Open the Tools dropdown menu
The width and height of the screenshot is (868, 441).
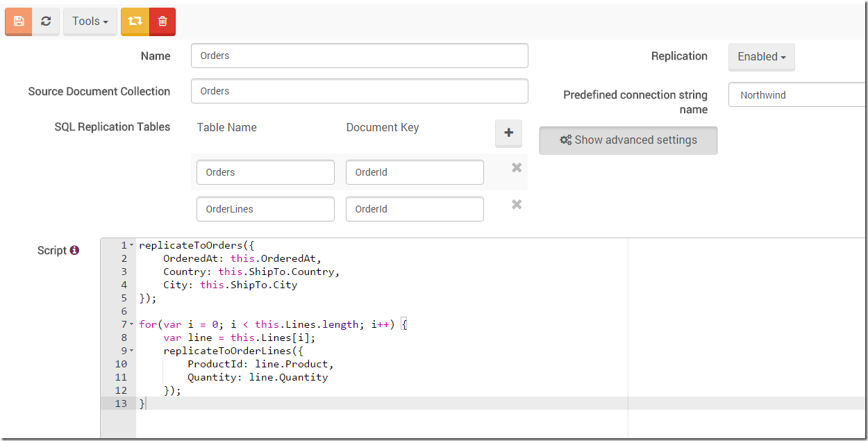pos(90,22)
